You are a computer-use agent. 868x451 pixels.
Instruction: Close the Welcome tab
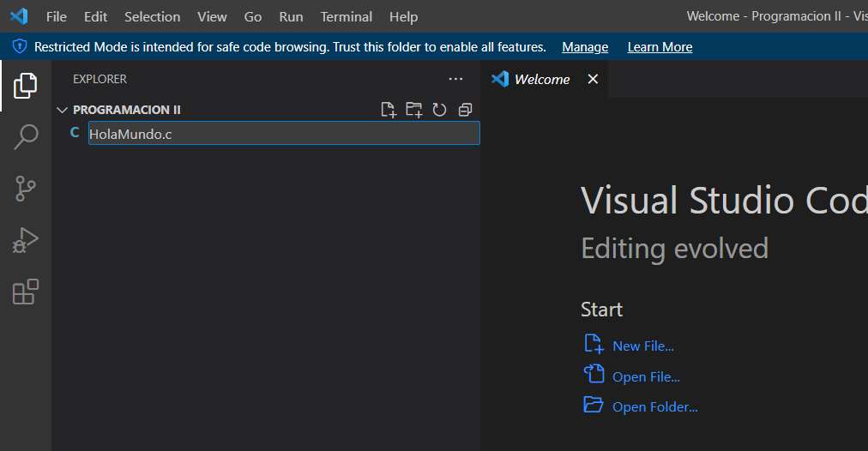(x=593, y=79)
